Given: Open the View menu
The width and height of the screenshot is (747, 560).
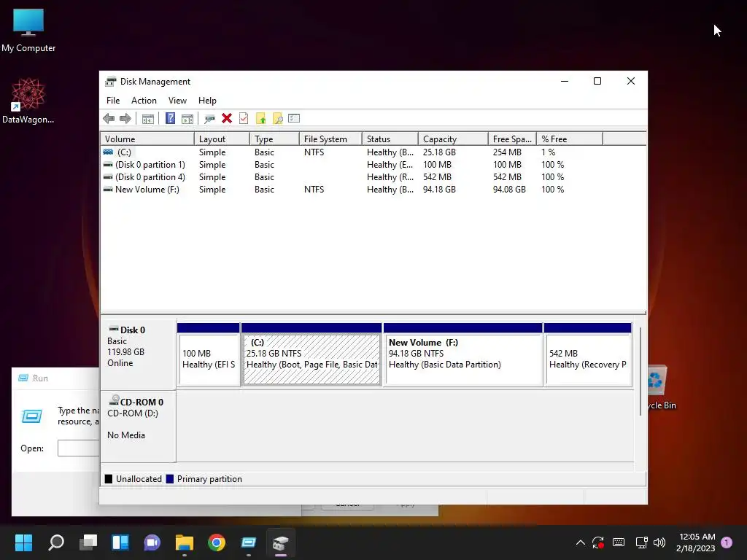Looking at the screenshot, I should coord(177,101).
